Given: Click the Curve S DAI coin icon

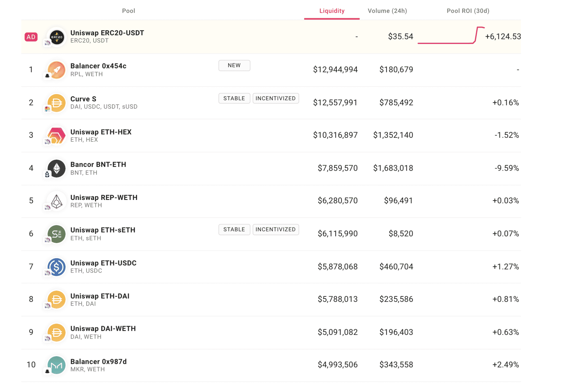Looking at the screenshot, I should [x=57, y=103].
